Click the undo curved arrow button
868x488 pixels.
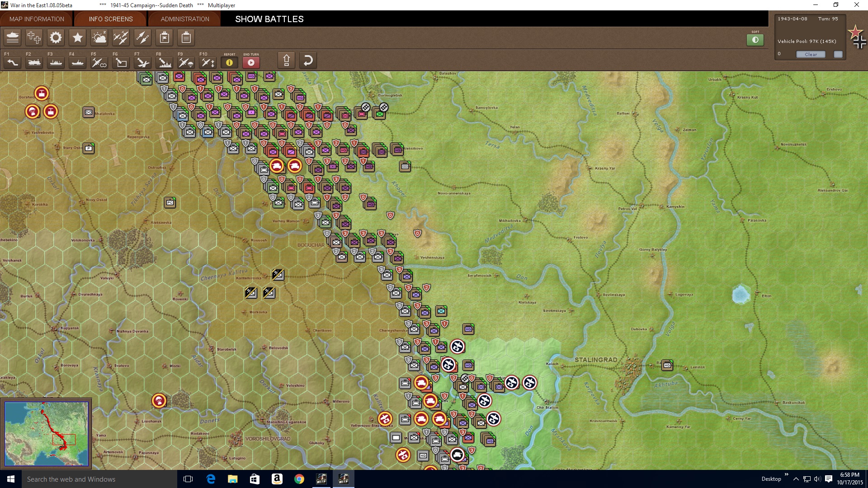coord(308,61)
